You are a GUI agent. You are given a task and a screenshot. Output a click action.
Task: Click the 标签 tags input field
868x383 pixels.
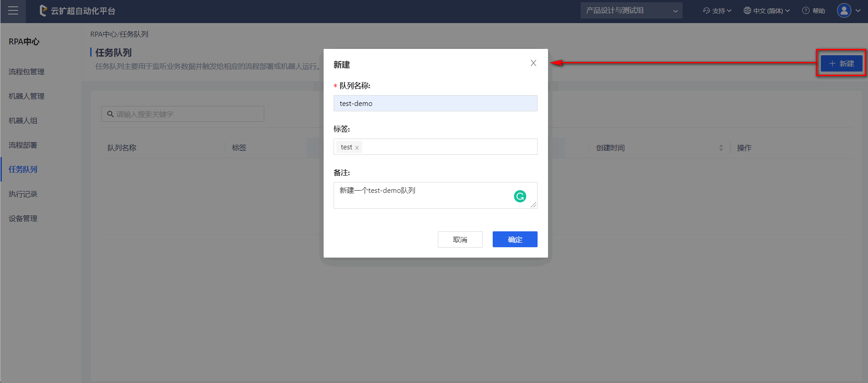[436, 147]
